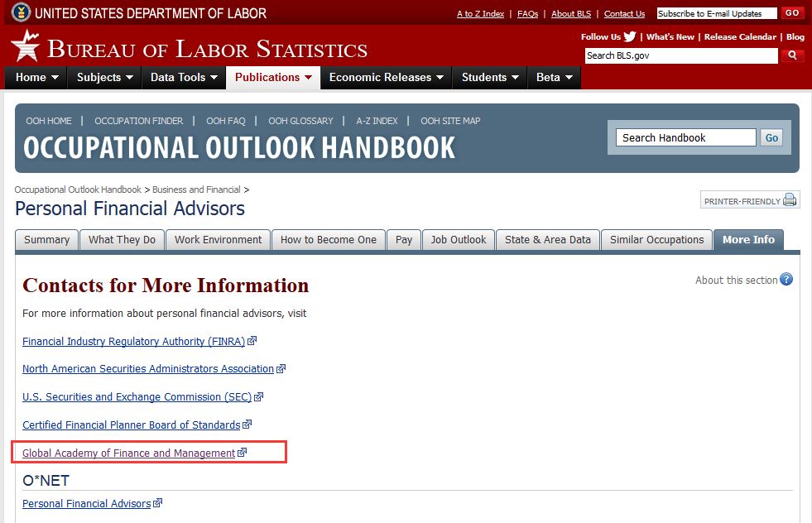Open the OOH SITE MAP link
The image size is (812, 523).
pyautogui.click(x=450, y=121)
